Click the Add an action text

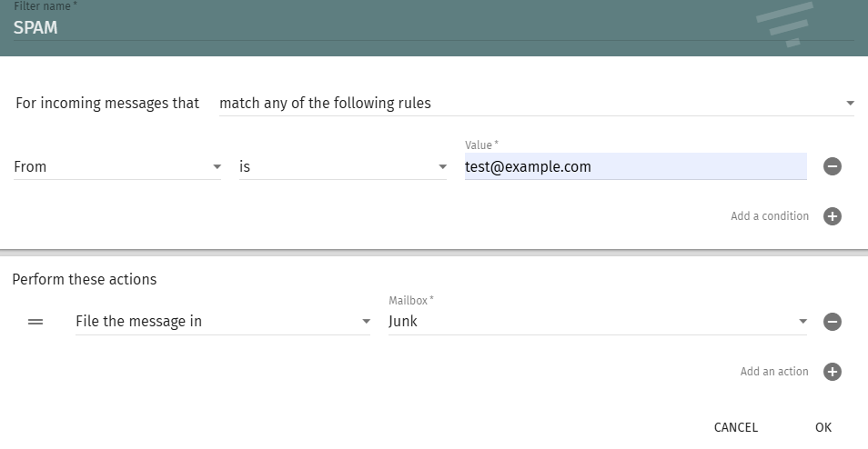(773, 372)
